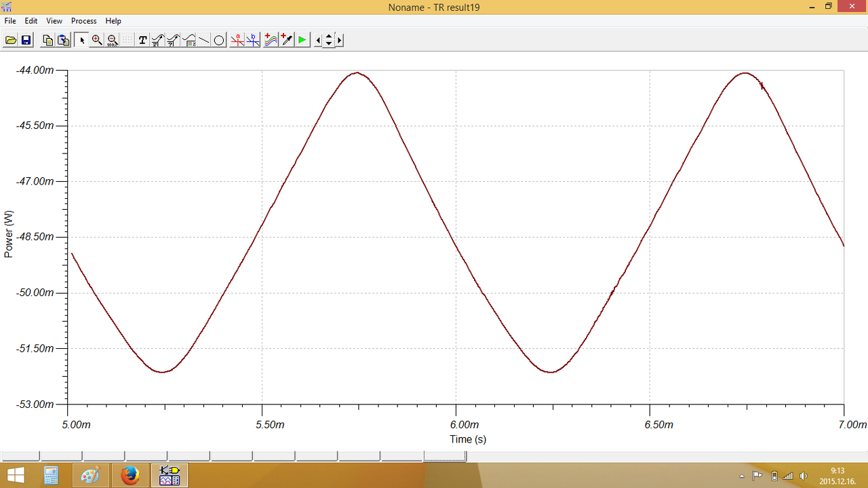Image resolution: width=868 pixels, height=488 pixels.
Task: Restore down the diagram window
Action: tap(828, 6)
